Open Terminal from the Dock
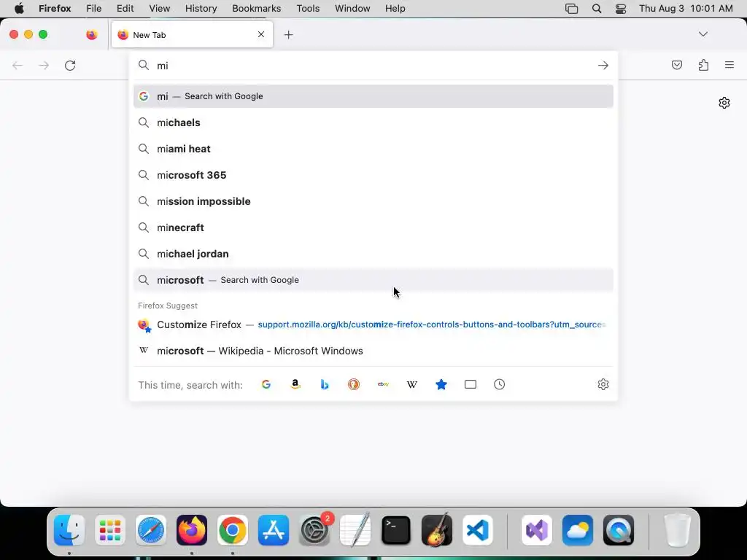 coord(396,530)
